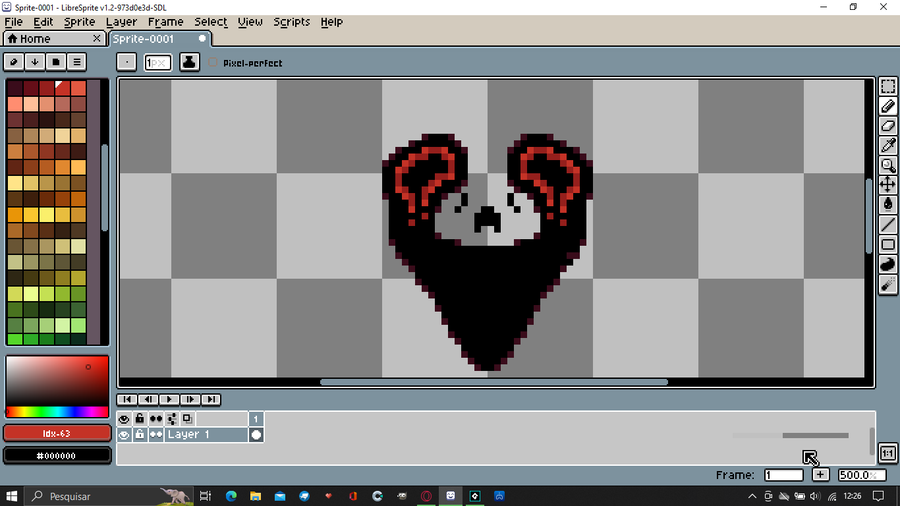The image size is (900, 506).
Task: Toggle header continuous layers dots icon
Action: coord(156,419)
